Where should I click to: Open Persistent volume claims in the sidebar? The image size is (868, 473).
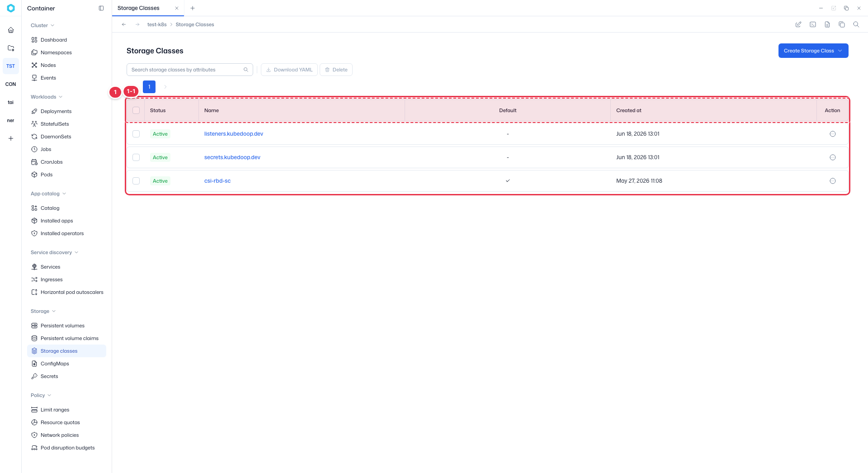tap(70, 338)
